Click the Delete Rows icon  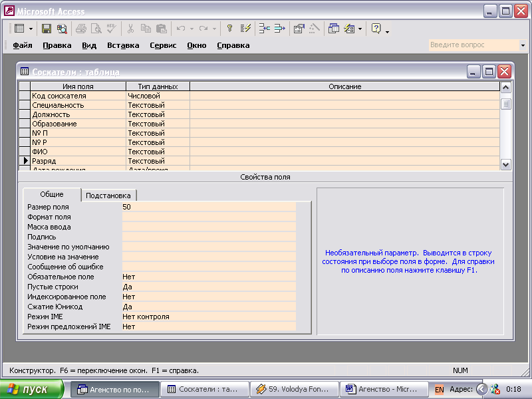[x=279, y=29]
